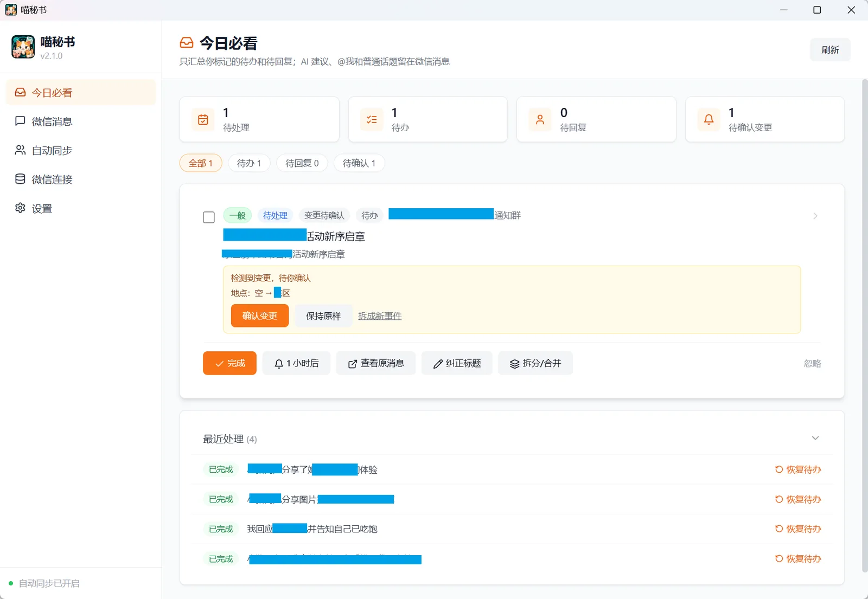This screenshot has height=599, width=868.
Task: Click 确认变更 button
Action: (x=260, y=316)
